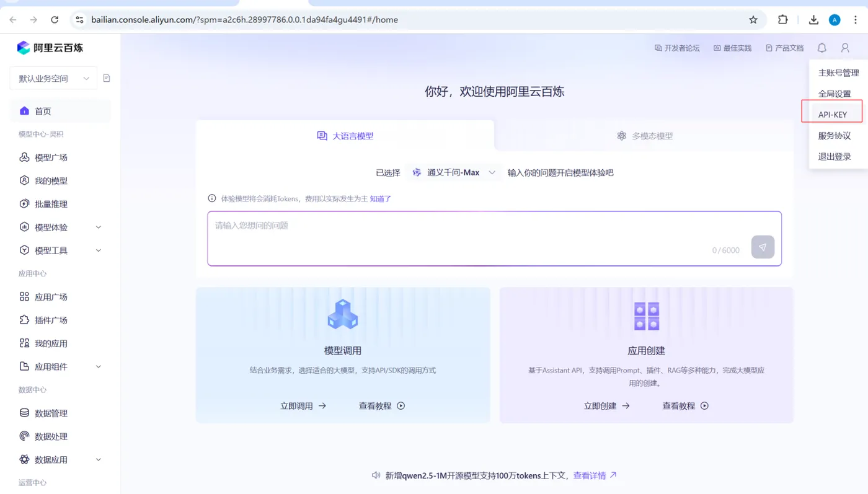This screenshot has height=494, width=868.
Task: Click the 插件广场 puzzle icon
Action: (24, 320)
